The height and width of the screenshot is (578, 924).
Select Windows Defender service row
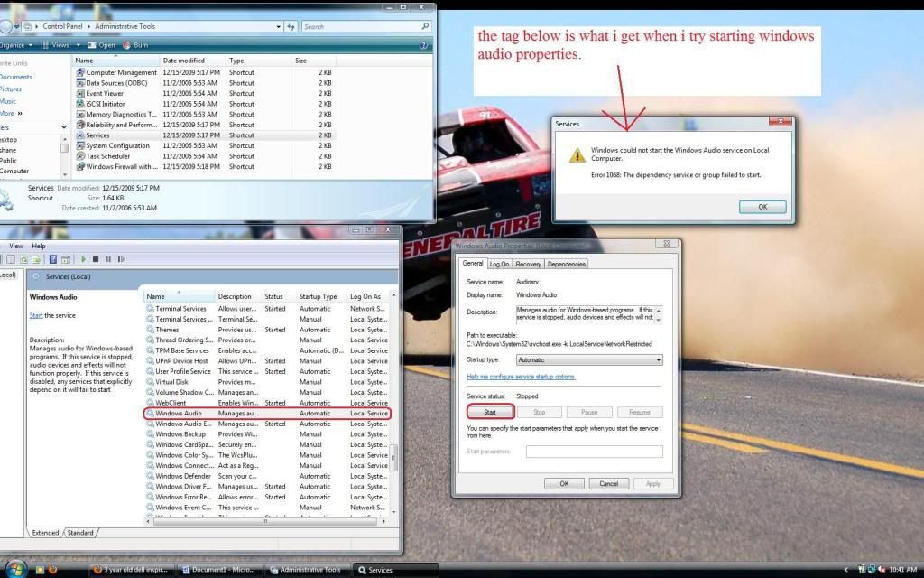(267, 476)
